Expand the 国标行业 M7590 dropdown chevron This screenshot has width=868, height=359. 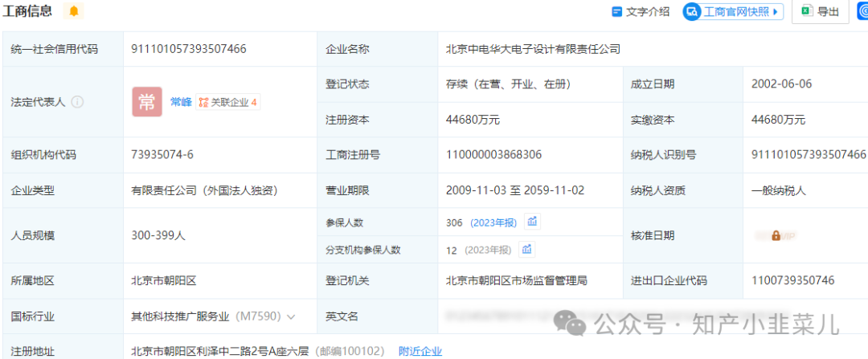tap(291, 317)
